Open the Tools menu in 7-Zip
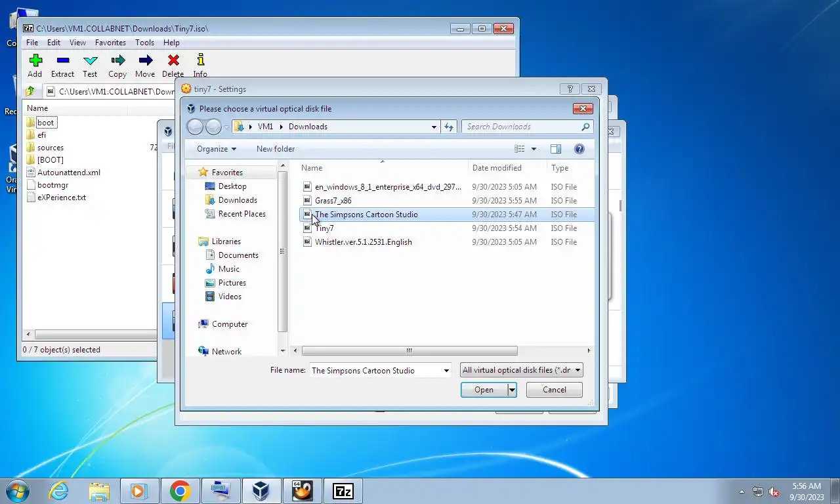 [x=144, y=43]
